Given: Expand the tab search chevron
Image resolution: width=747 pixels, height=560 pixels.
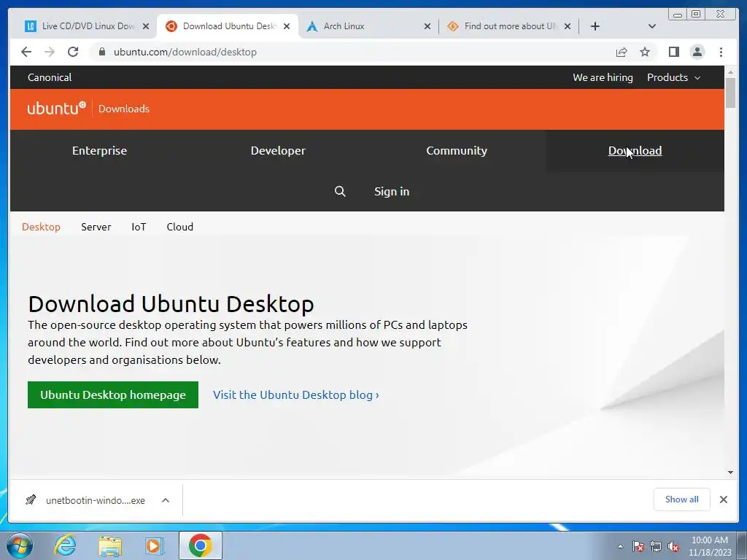Looking at the screenshot, I should (x=652, y=26).
